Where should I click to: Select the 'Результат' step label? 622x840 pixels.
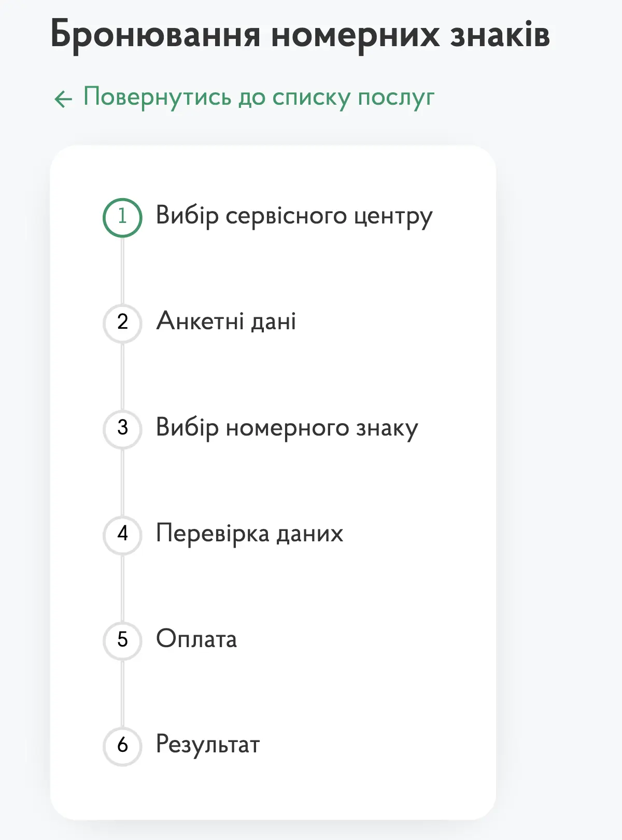[x=208, y=745]
